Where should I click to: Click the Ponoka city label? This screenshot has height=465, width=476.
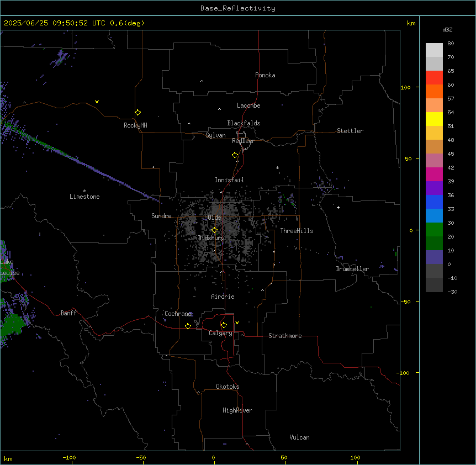(x=265, y=75)
